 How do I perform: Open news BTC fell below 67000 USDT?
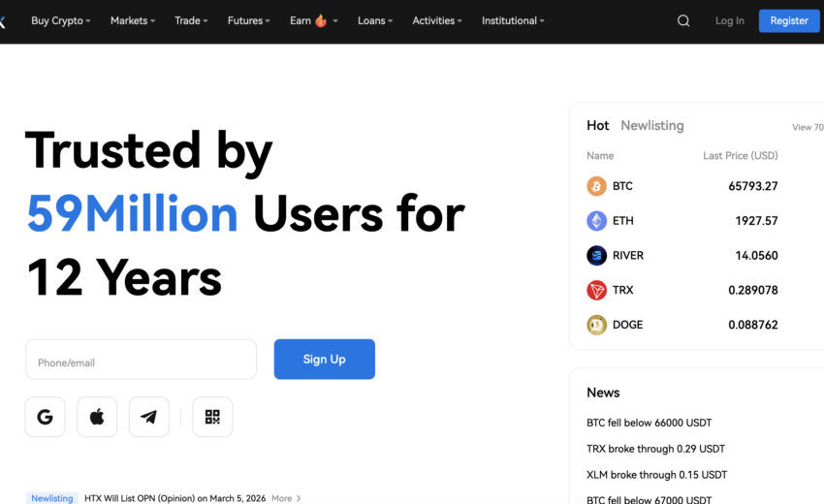(649, 499)
